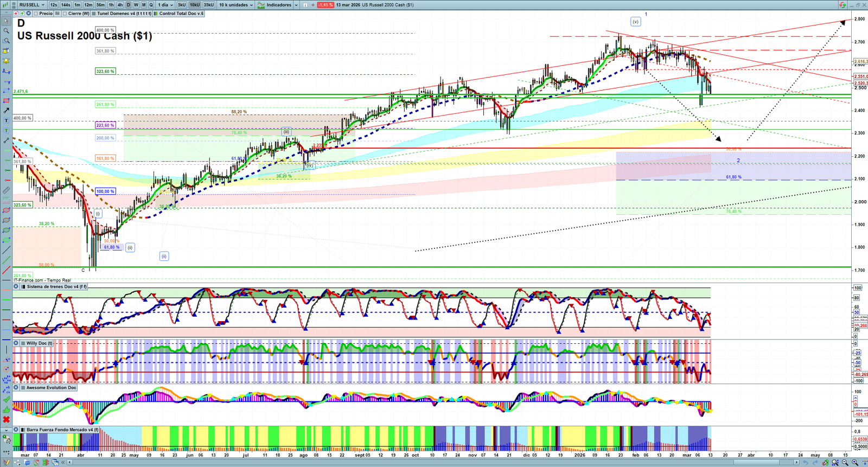The height and width of the screenshot is (467, 868).
Task: Open the RUSSELL instrument dropdown
Action: click(31, 5)
